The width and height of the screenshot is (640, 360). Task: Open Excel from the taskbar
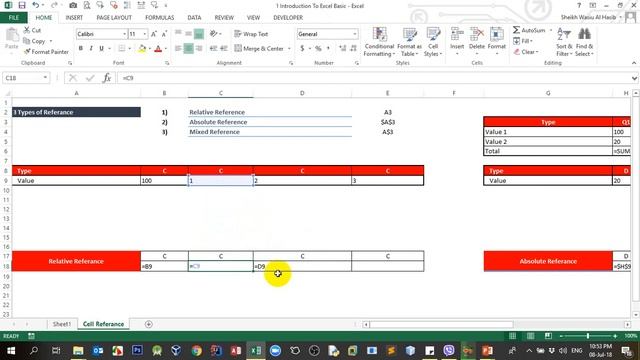[256, 351]
